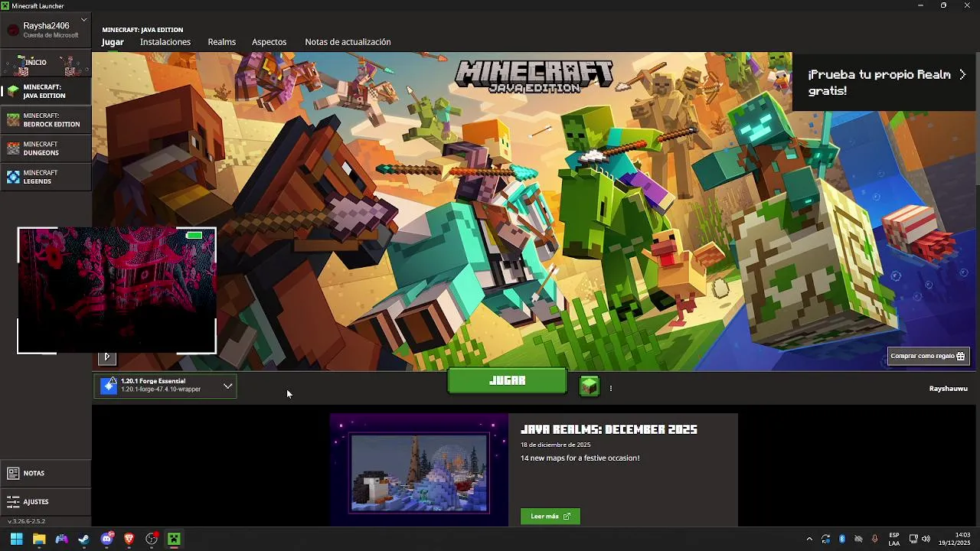The width and height of the screenshot is (980, 551).
Task: Open the Windows Start menu
Action: point(17,539)
